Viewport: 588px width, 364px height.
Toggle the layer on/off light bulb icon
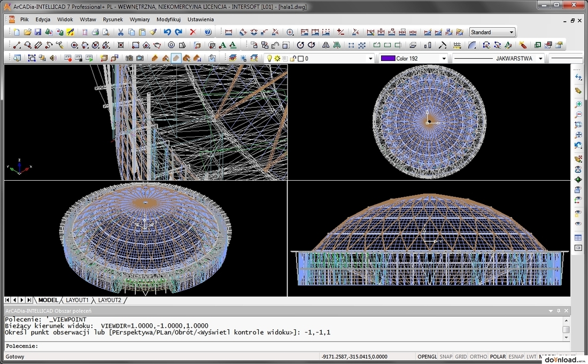269,58
